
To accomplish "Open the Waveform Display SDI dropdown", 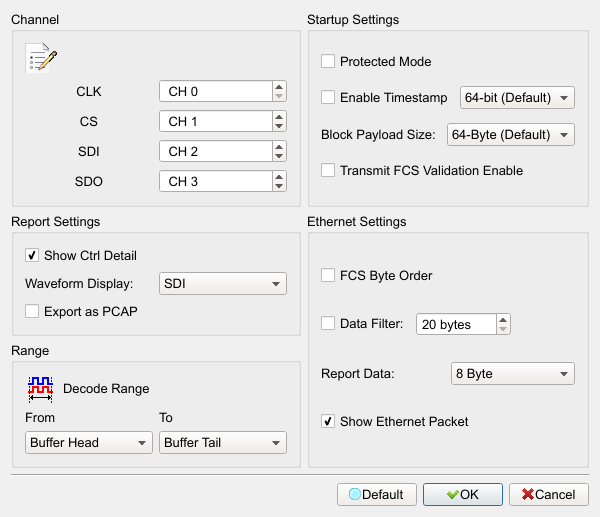I will pos(223,284).
